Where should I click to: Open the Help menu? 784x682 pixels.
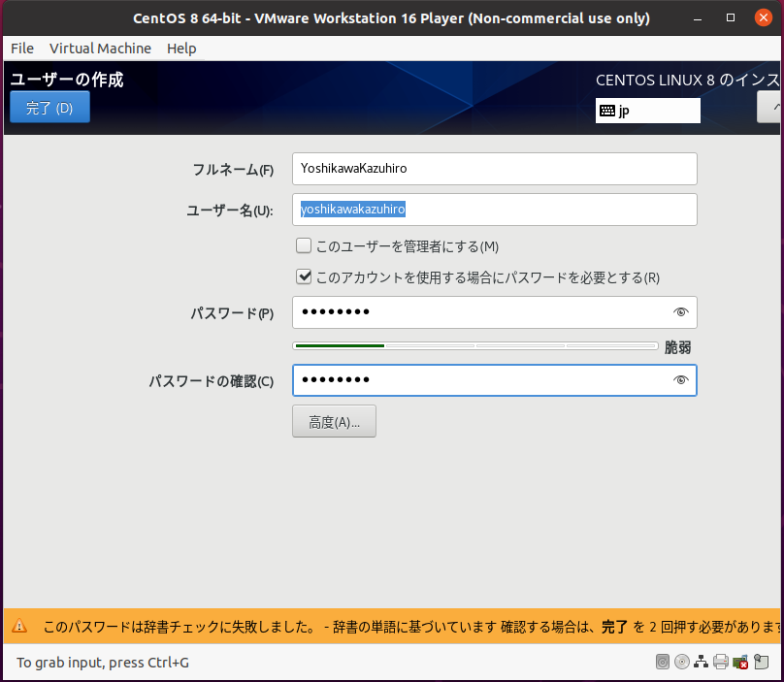pos(181,49)
